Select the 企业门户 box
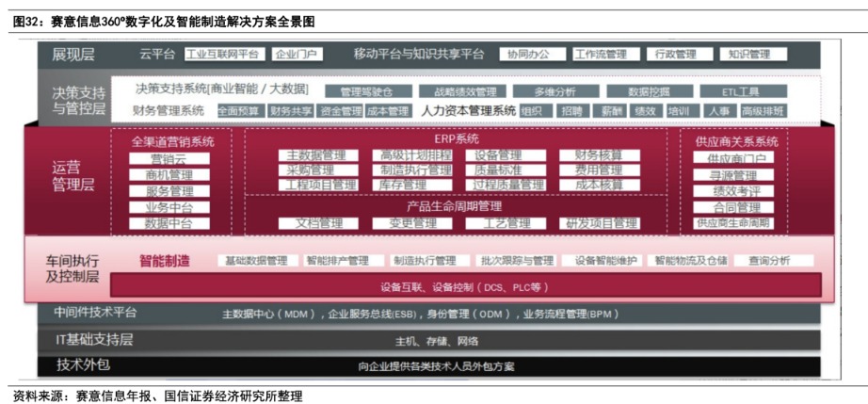This screenshot has width=868, height=404. [x=296, y=55]
